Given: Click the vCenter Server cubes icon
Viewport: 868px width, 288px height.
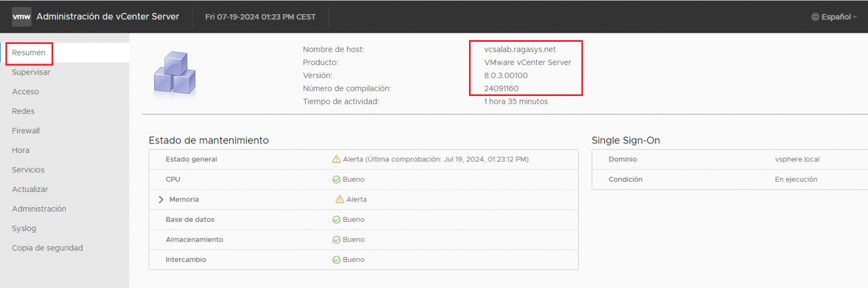Looking at the screenshot, I should (x=175, y=75).
